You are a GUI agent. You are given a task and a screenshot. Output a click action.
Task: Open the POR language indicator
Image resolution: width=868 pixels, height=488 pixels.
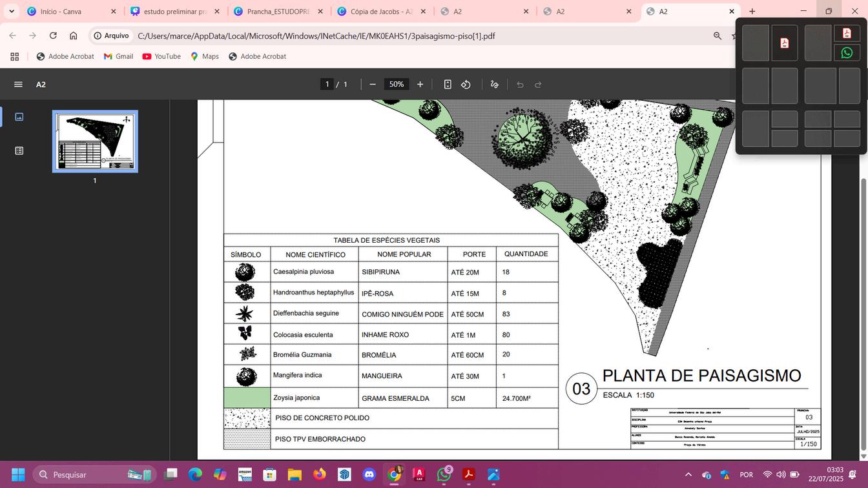click(747, 475)
